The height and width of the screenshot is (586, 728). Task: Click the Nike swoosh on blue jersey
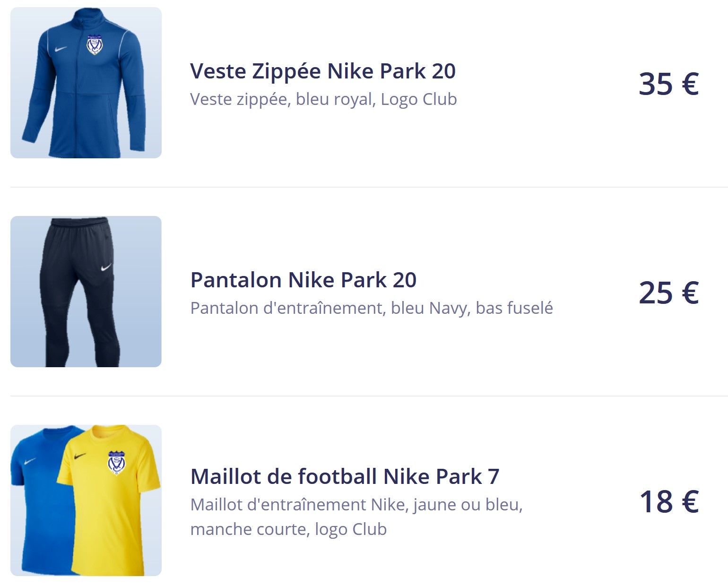pos(30,461)
